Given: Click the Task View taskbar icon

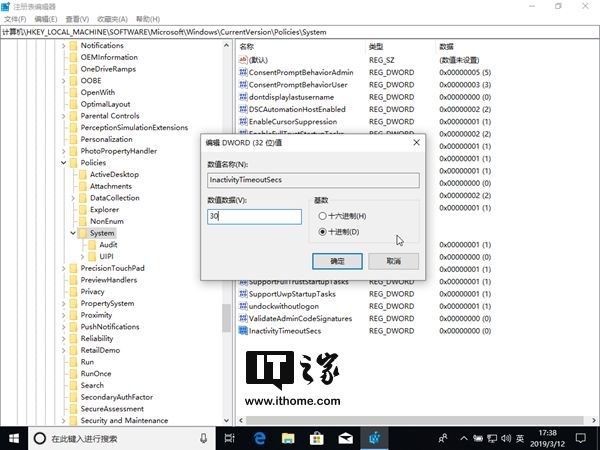Looking at the screenshot, I should [x=229, y=438].
